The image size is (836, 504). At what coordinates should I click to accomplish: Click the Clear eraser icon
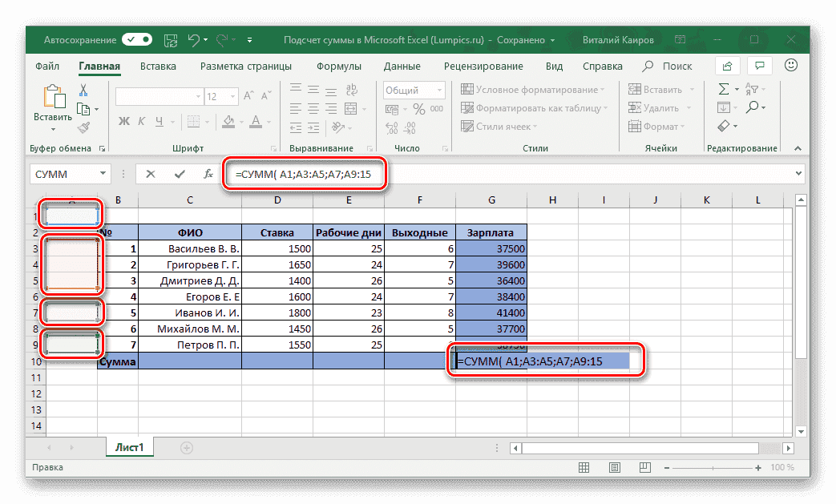(x=722, y=126)
